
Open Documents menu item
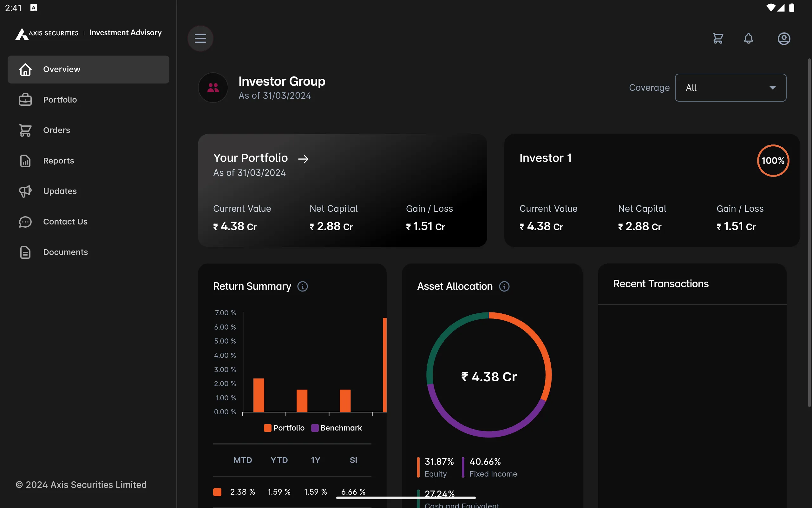pos(88,252)
